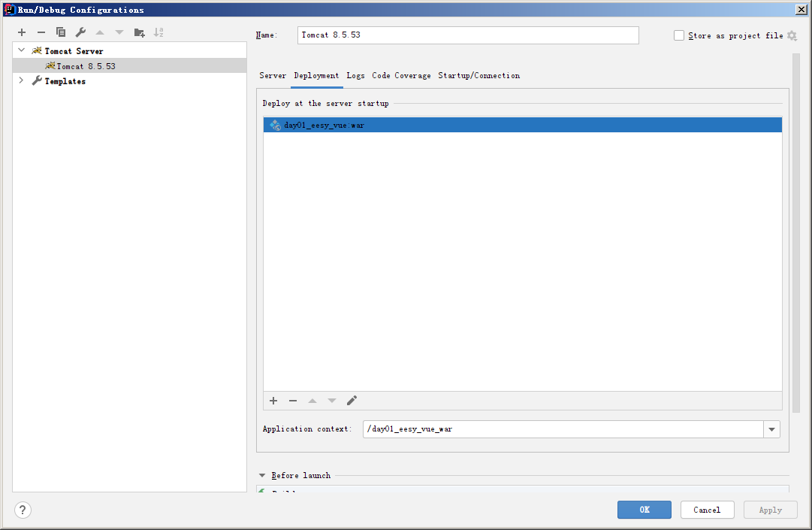Click the artifact icon of day01_eesy_vue:war
This screenshot has width=812, height=530.
pyautogui.click(x=275, y=125)
